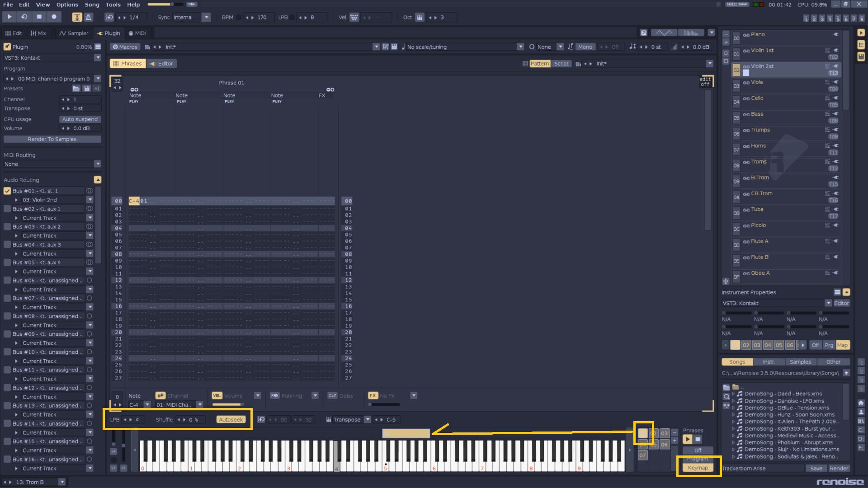Stop playback with the stop icon

click(39, 17)
